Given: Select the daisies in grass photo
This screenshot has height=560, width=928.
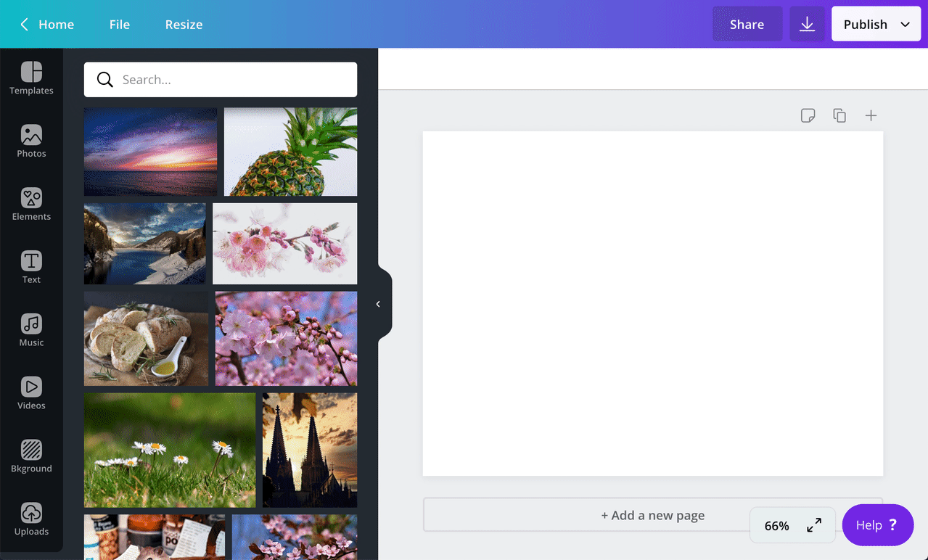Looking at the screenshot, I should pyautogui.click(x=170, y=450).
